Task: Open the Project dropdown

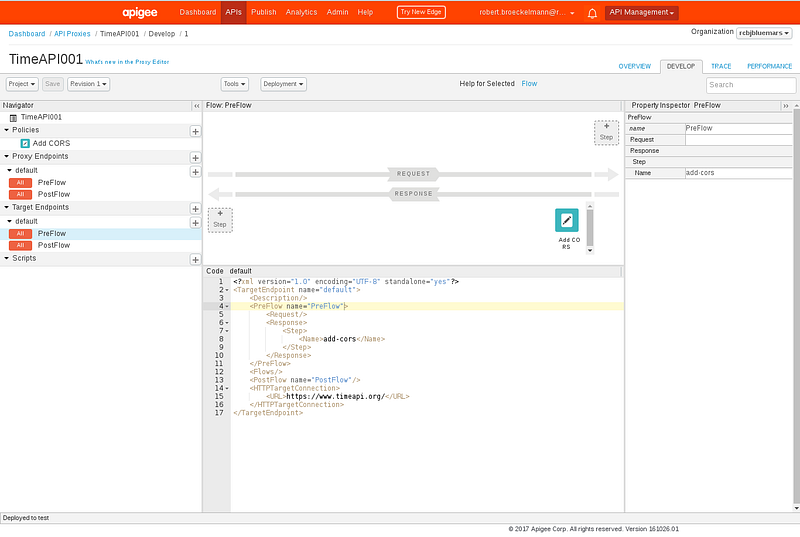Action: 22,84
